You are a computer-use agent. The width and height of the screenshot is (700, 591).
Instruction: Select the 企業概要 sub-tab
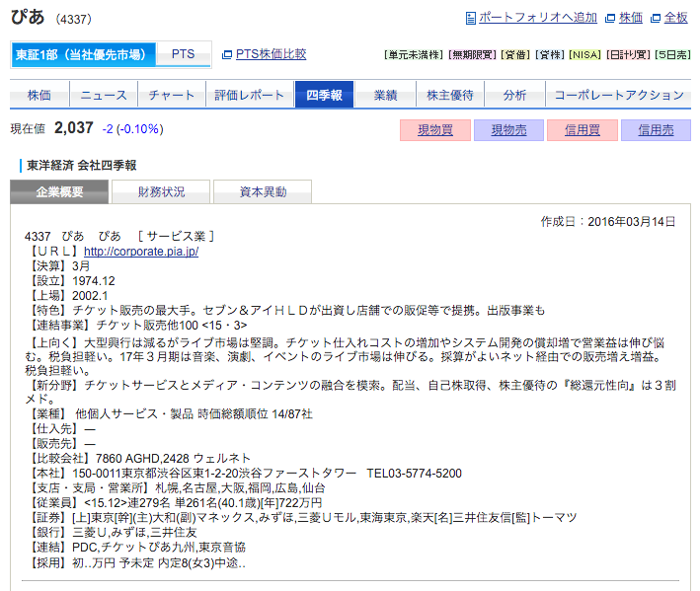59,191
